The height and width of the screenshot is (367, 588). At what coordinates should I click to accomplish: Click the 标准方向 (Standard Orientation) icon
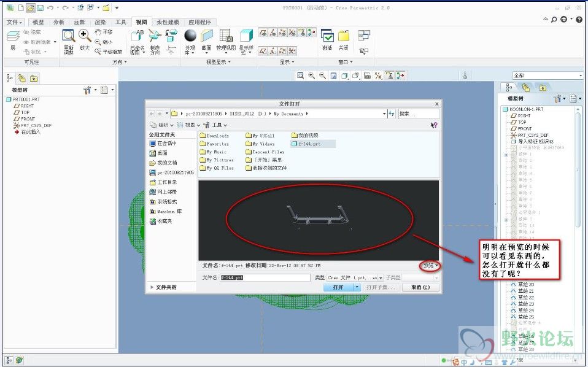(x=155, y=42)
